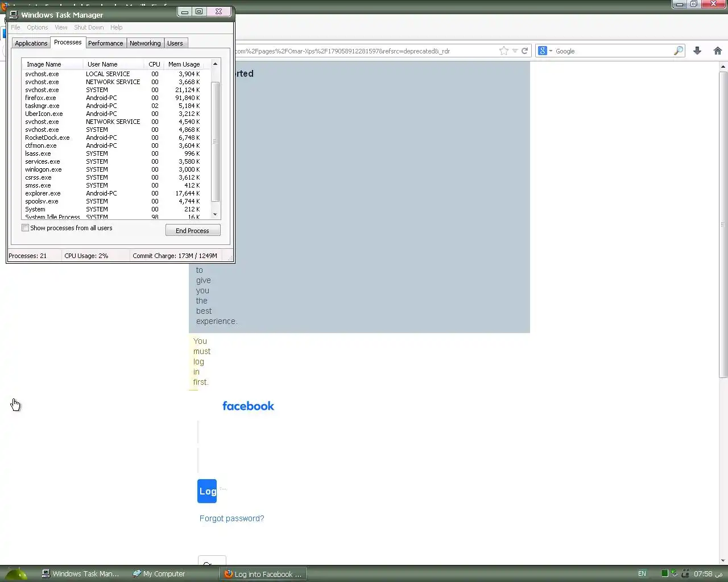Switch to Log into Facebook taskbar button
This screenshot has height=582, width=728.
click(263, 574)
